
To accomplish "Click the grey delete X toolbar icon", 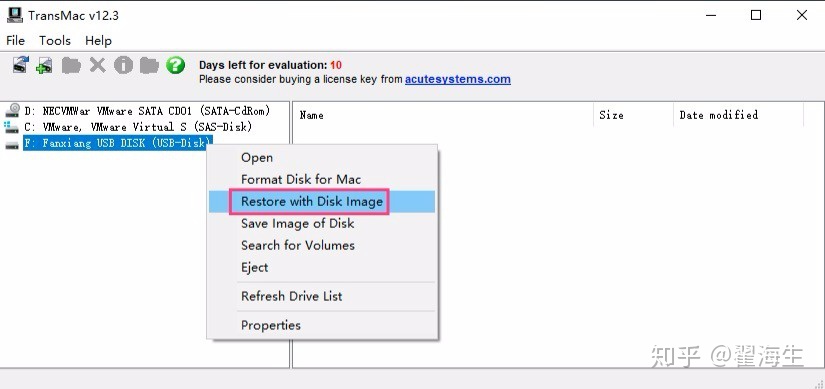I will tap(97, 65).
